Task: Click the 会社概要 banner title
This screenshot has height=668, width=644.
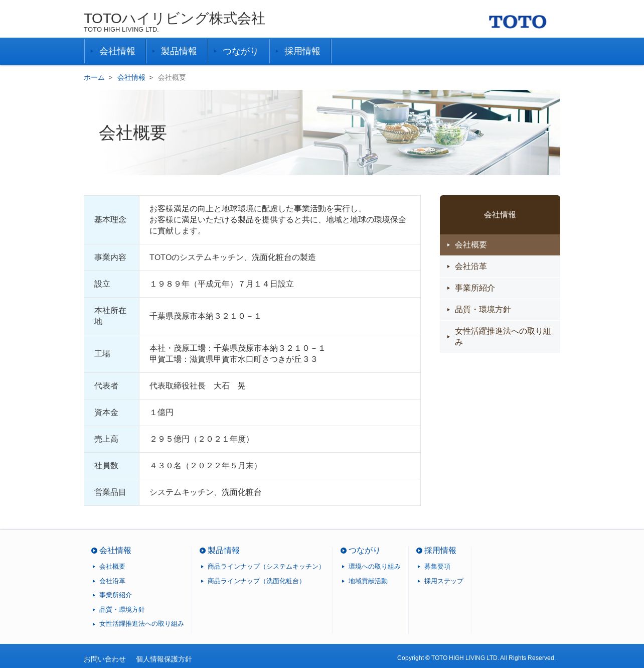Action: point(132,133)
